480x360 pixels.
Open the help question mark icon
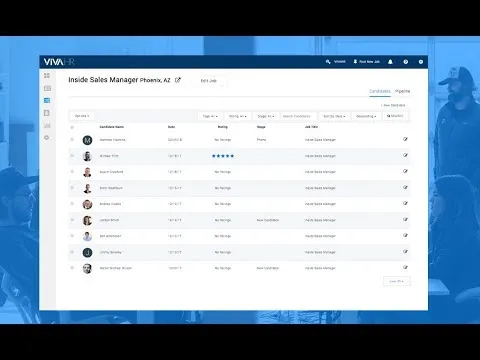tap(406, 62)
